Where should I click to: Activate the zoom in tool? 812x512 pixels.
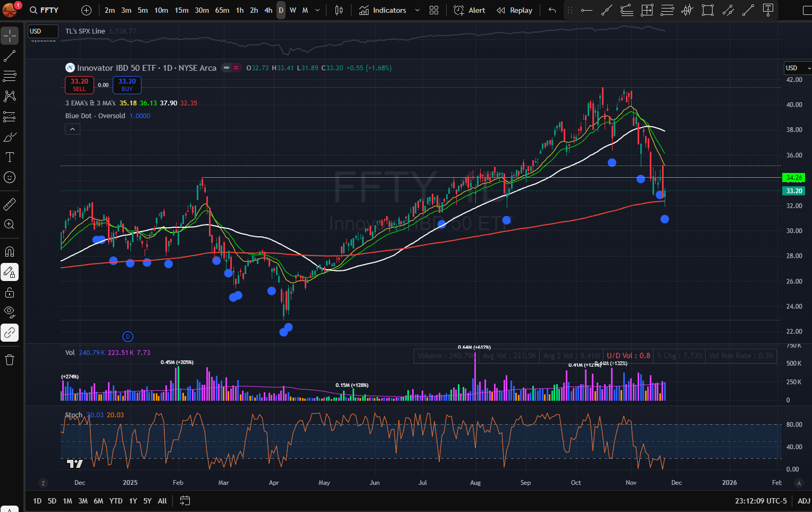point(10,224)
